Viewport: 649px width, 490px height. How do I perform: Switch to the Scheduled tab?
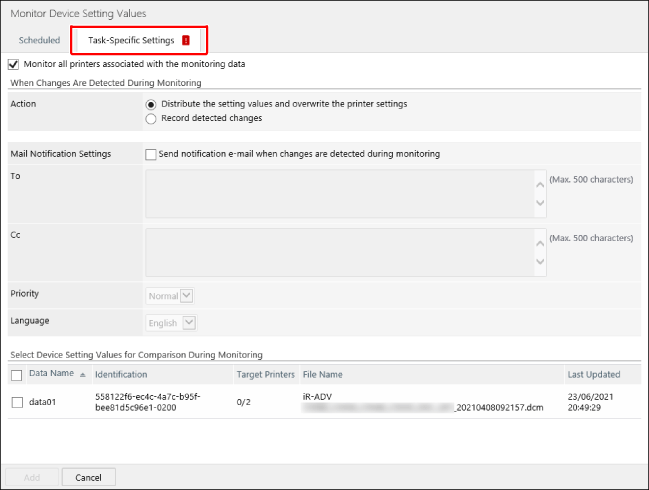39,40
